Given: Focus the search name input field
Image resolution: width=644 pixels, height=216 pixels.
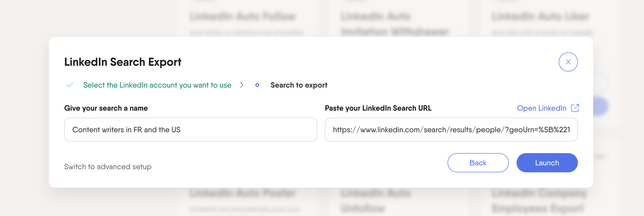Looking at the screenshot, I should click(190, 130).
